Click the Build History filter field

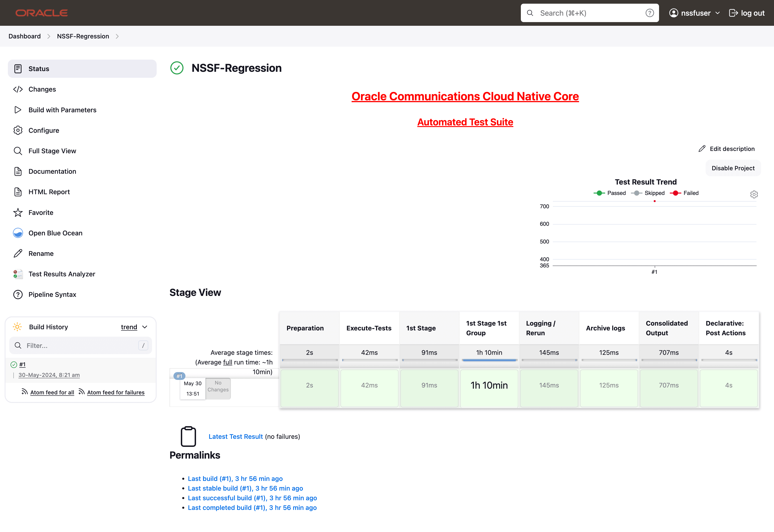(80, 346)
